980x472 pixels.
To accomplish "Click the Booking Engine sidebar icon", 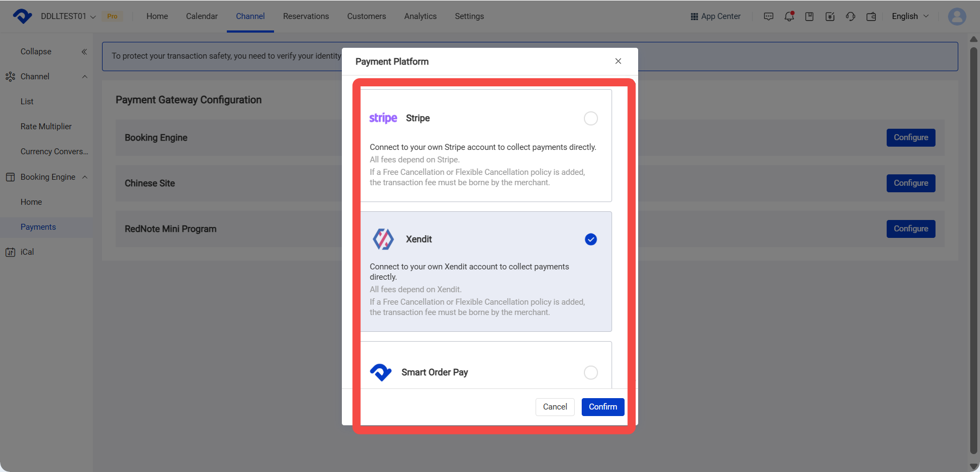I will tap(10, 177).
